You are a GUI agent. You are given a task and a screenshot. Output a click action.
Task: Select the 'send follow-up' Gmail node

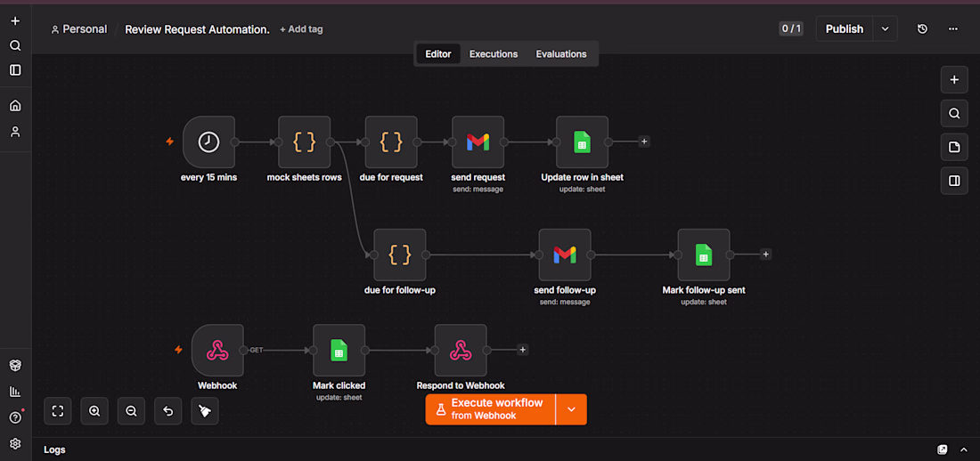coord(565,255)
